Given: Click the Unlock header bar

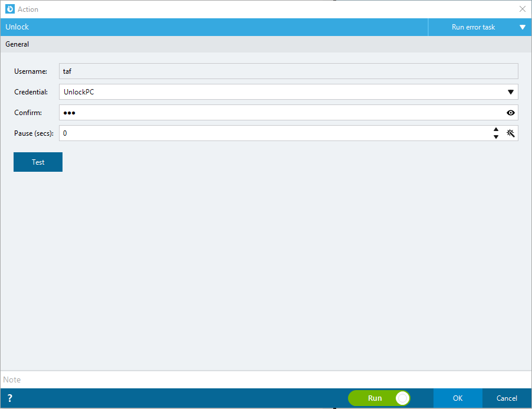Looking at the screenshot, I should click(214, 27).
